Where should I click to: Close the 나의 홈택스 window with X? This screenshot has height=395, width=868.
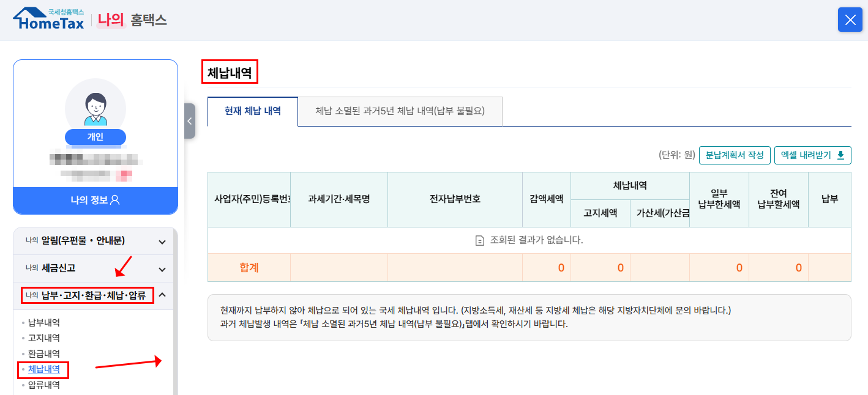(850, 20)
